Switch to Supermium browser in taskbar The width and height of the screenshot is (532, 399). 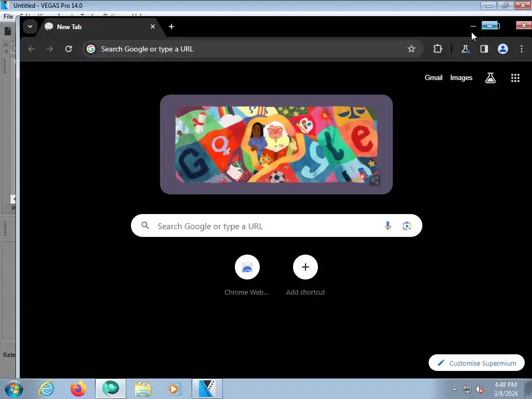111,389
